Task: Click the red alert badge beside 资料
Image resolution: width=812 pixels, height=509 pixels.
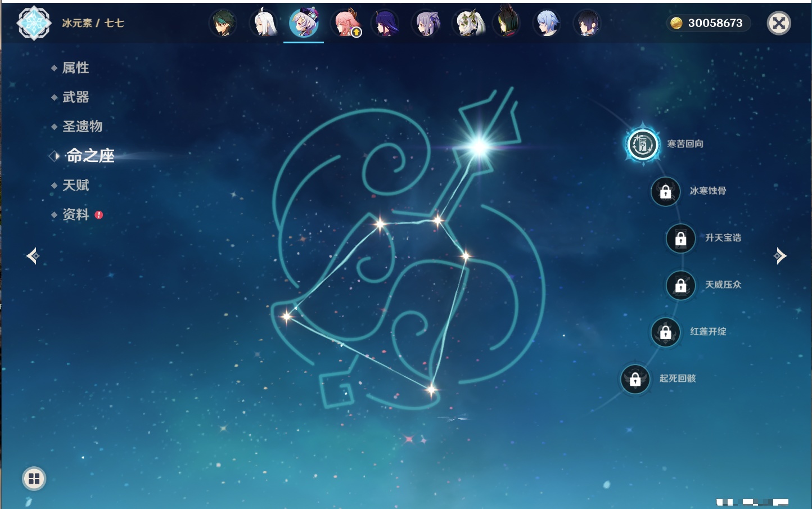Action: coord(99,215)
